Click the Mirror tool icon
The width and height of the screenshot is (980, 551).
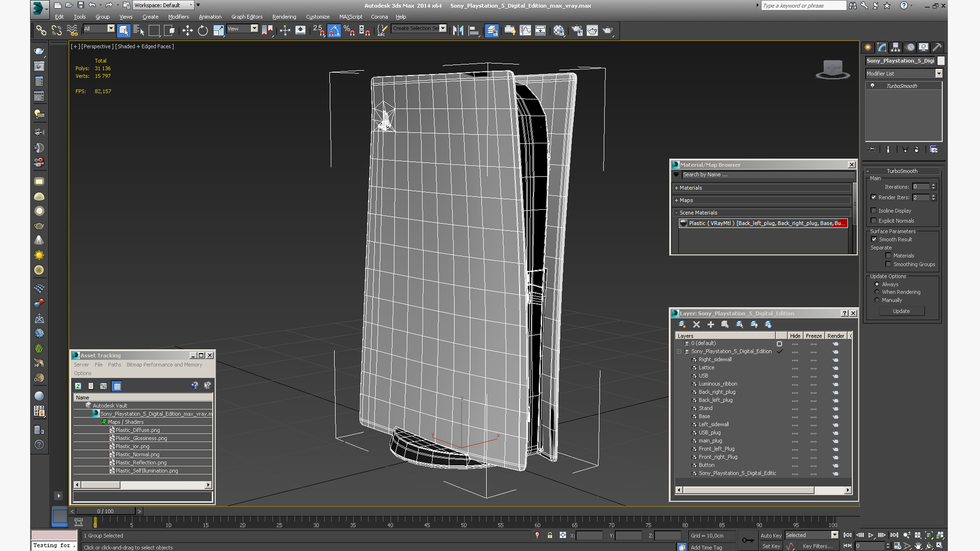tap(458, 31)
